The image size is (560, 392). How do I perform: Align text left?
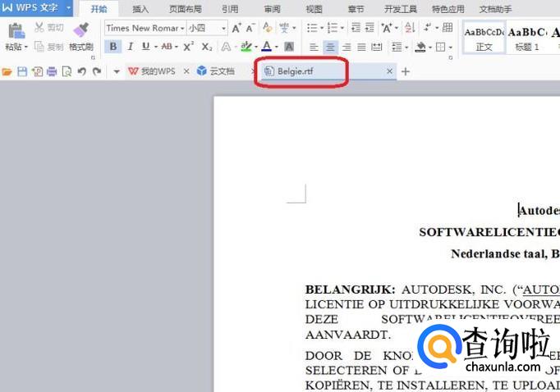(314, 47)
